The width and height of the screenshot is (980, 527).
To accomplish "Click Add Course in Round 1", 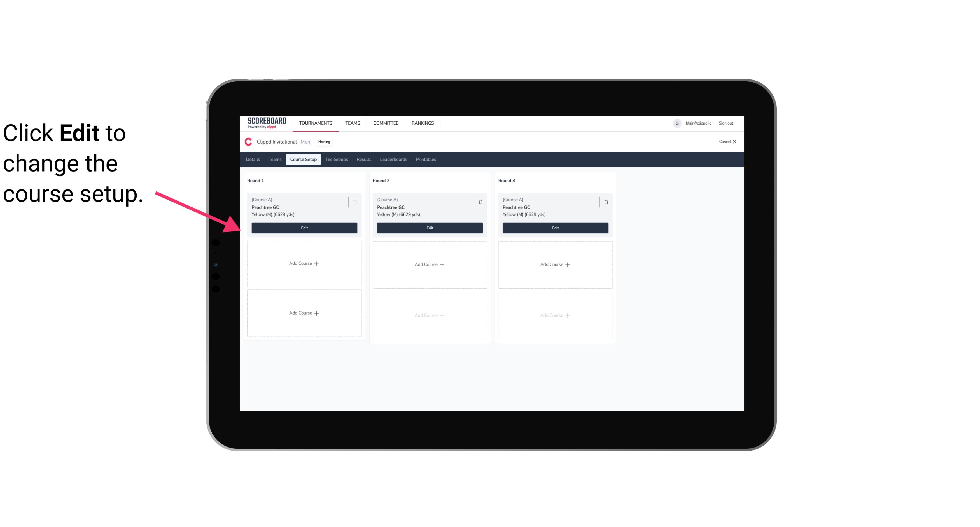I will point(304,264).
